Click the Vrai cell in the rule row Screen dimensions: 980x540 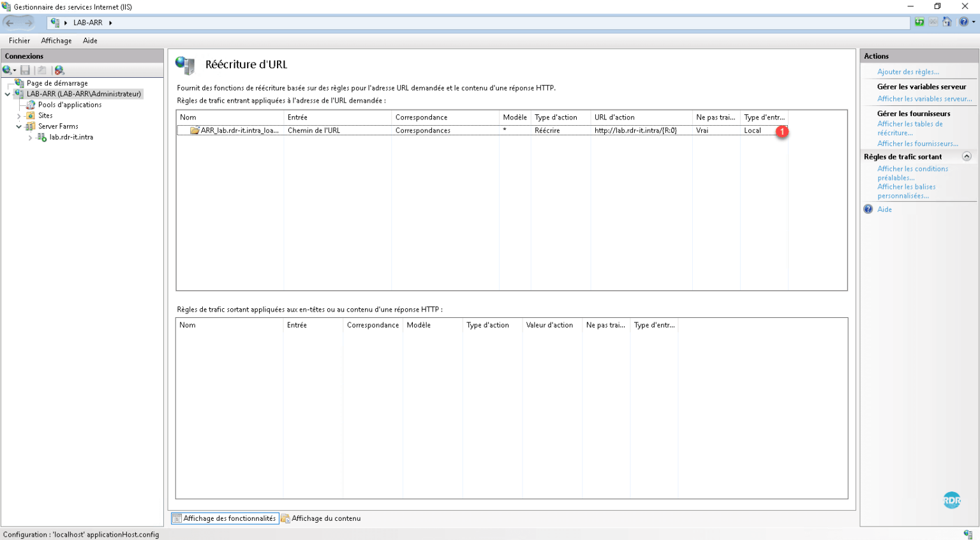(x=702, y=130)
